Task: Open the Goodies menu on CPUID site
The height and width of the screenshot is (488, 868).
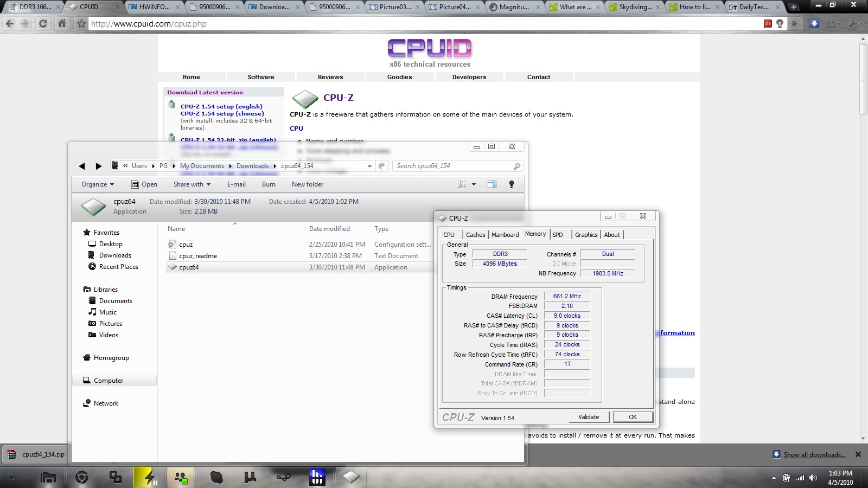Action: tap(400, 77)
